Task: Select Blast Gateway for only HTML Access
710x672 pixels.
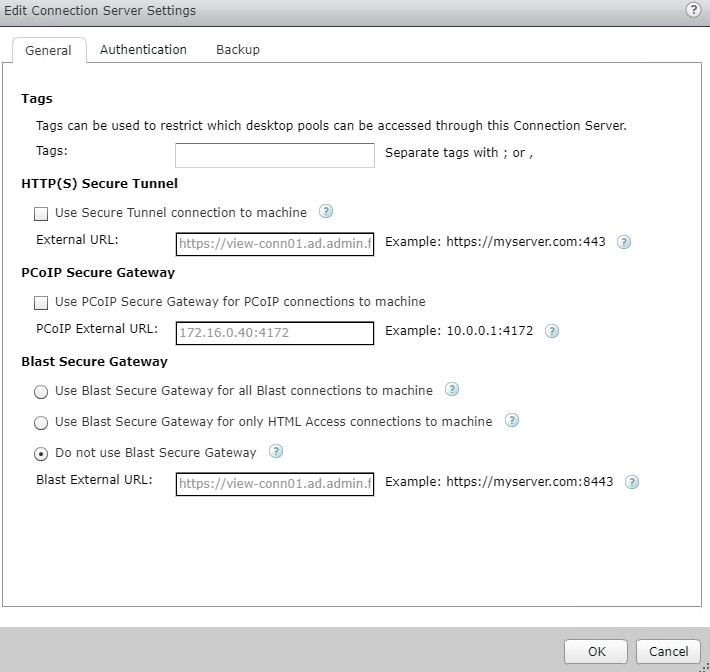Action: (41, 422)
